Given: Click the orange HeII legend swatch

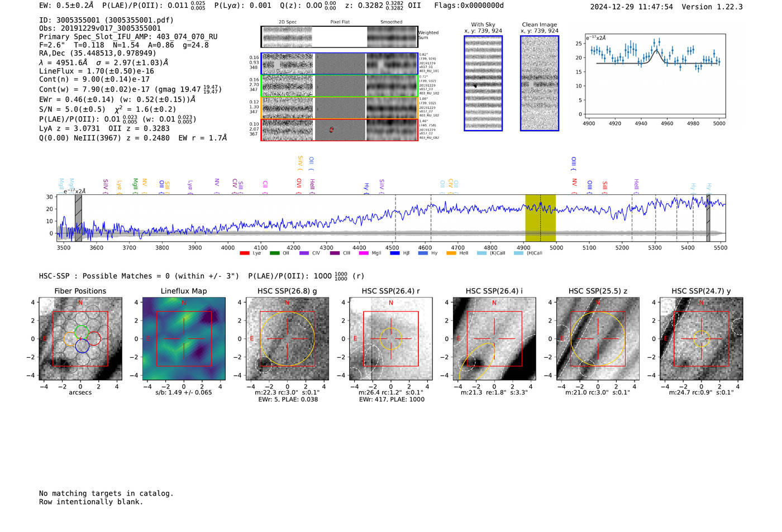Looking at the screenshot, I should pos(451,253).
